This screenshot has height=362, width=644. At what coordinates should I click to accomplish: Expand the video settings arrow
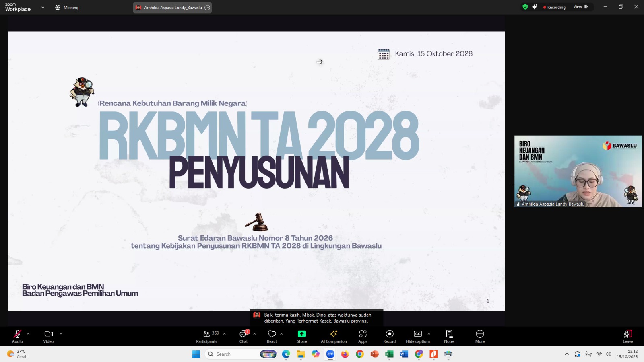coord(61,334)
